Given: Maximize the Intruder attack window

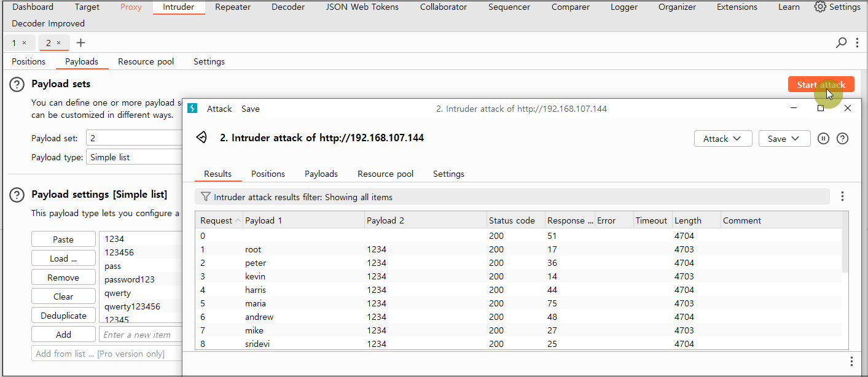Looking at the screenshot, I should 821,108.
